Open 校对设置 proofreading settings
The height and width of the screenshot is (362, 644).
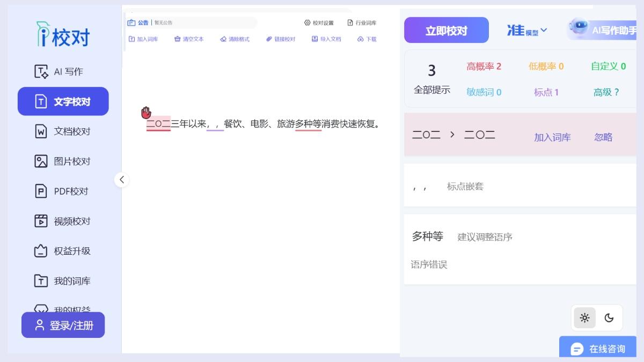click(x=320, y=23)
